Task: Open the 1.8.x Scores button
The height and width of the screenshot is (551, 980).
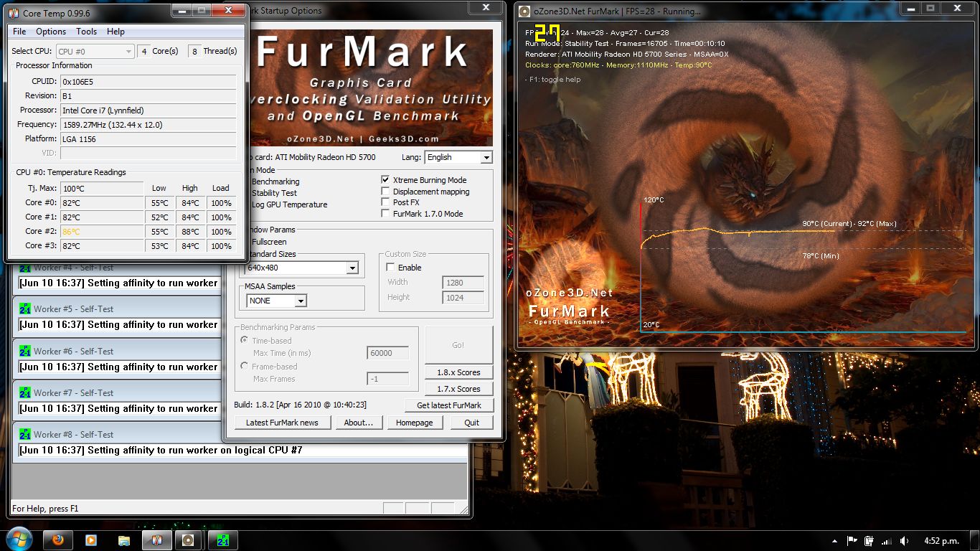Action: (458, 372)
